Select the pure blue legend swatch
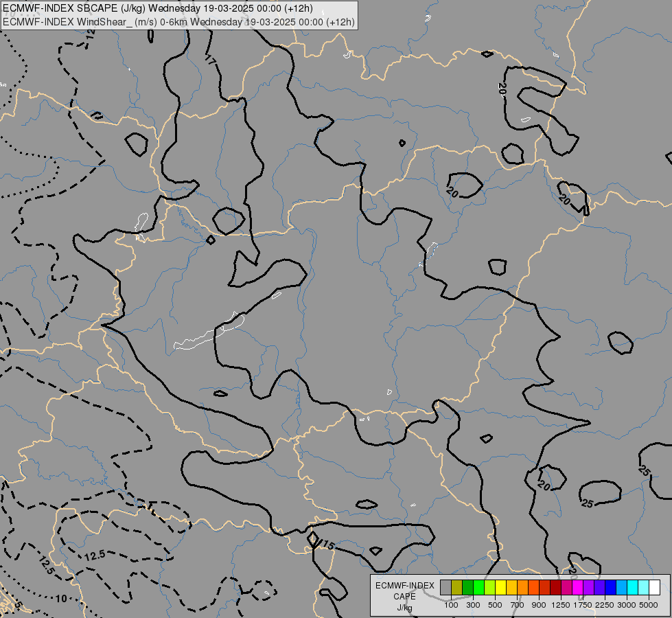 click(610, 587)
